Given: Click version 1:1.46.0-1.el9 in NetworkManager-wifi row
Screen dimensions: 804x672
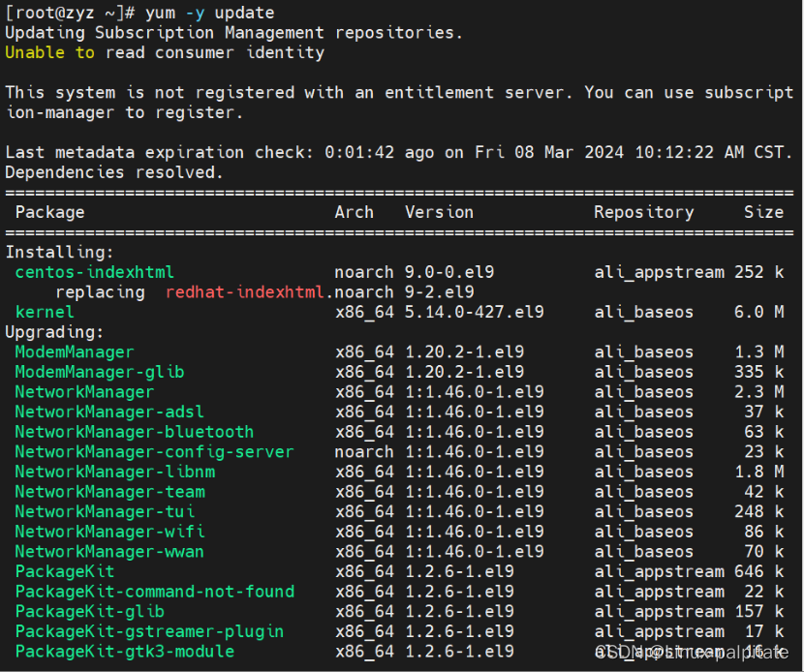Looking at the screenshot, I should tap(475, 533).
